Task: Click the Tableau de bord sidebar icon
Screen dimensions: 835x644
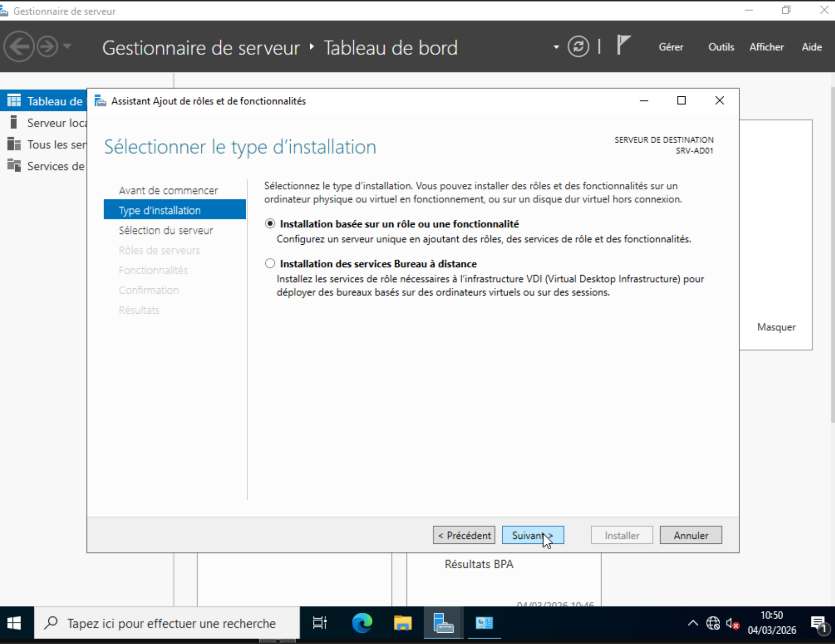Action: [14, 101]
